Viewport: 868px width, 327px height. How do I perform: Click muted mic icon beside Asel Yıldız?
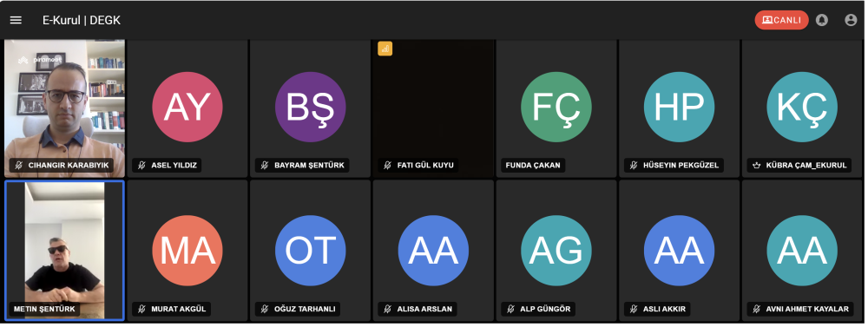tap(141, 165)
